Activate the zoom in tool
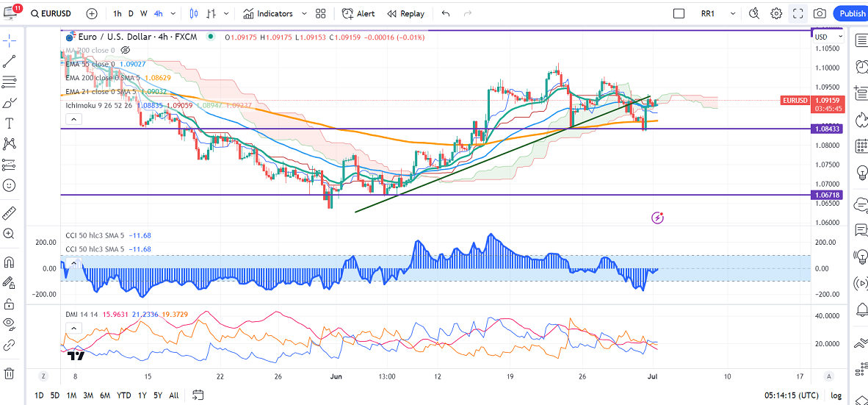Viewport: 868px width, 405px height. tap(10, 234)
